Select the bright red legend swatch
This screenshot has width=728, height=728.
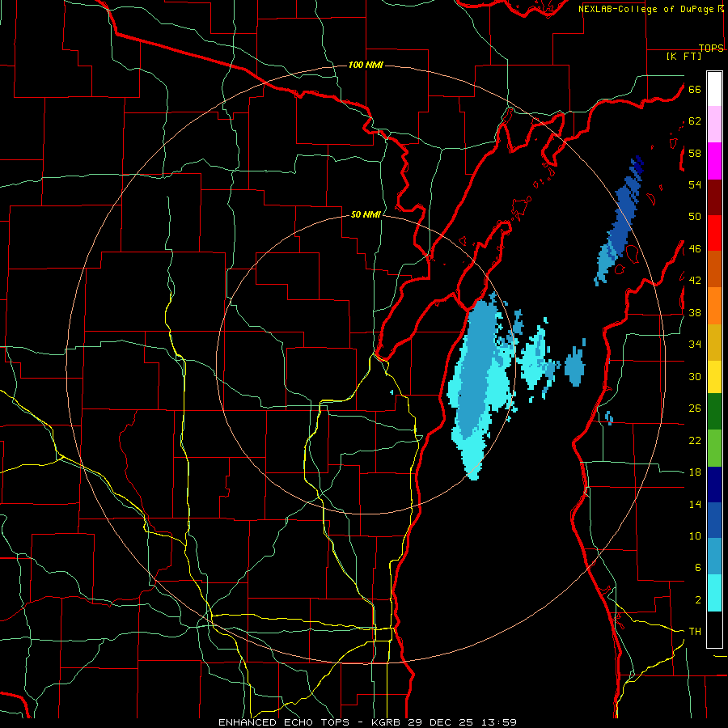[x=714, y=233]
